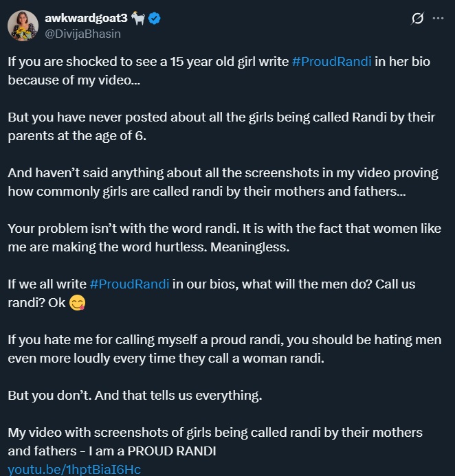Open the Grok explain-post icon
Viewport: 455px width, 476px height.
pyautogui.click(x=417, y=19)
